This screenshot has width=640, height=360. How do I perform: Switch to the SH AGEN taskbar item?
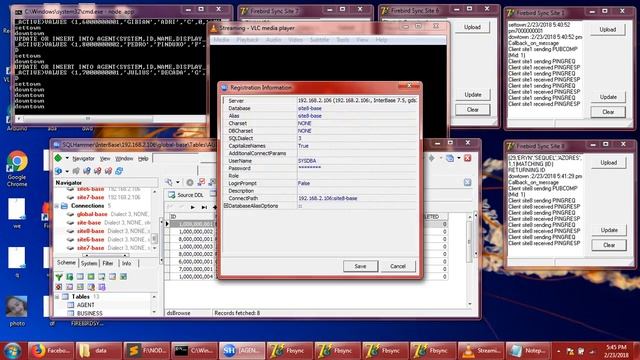pyautogui.click(x=242, y=351)
